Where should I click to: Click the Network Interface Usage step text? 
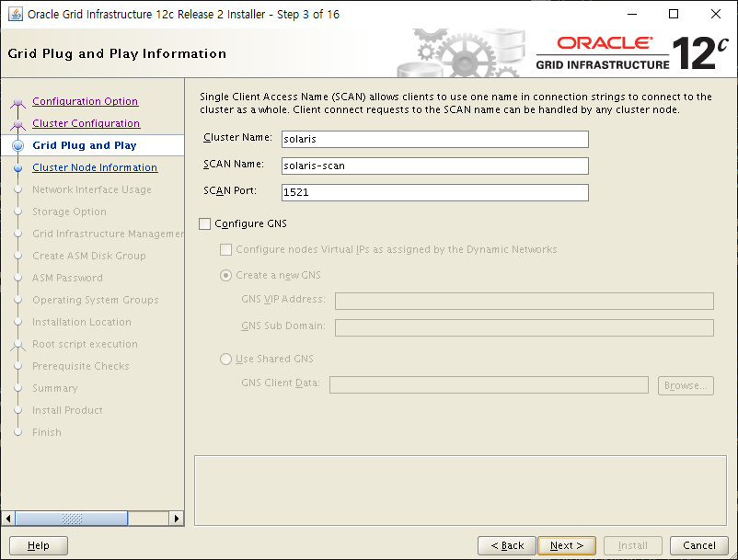coord(92,189)
